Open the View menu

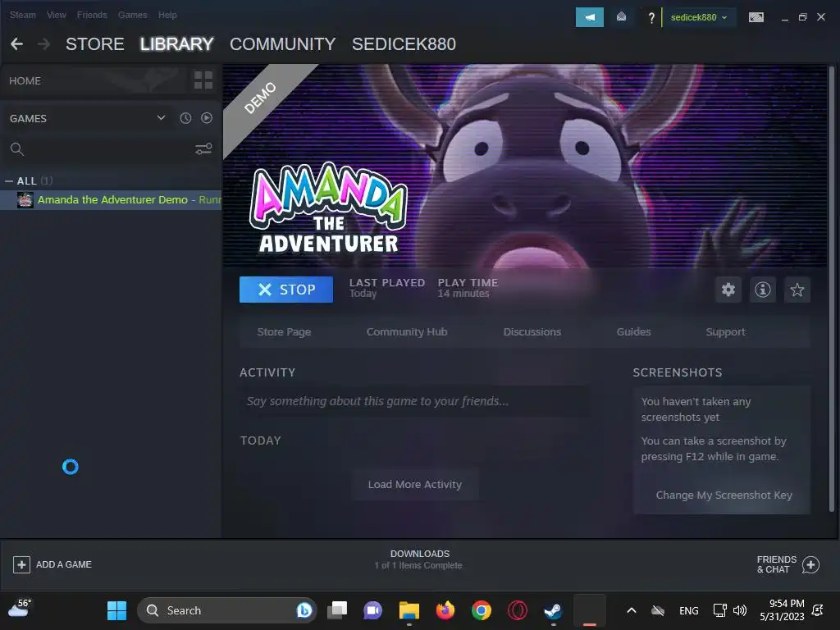point(57,15)
